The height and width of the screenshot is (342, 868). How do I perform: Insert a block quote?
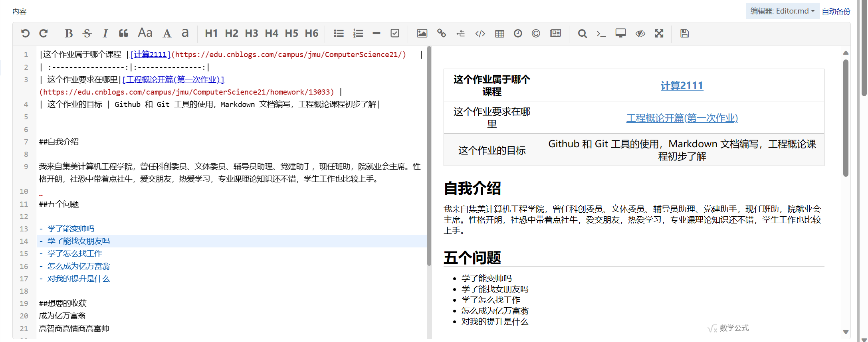(x=124, y=34)
